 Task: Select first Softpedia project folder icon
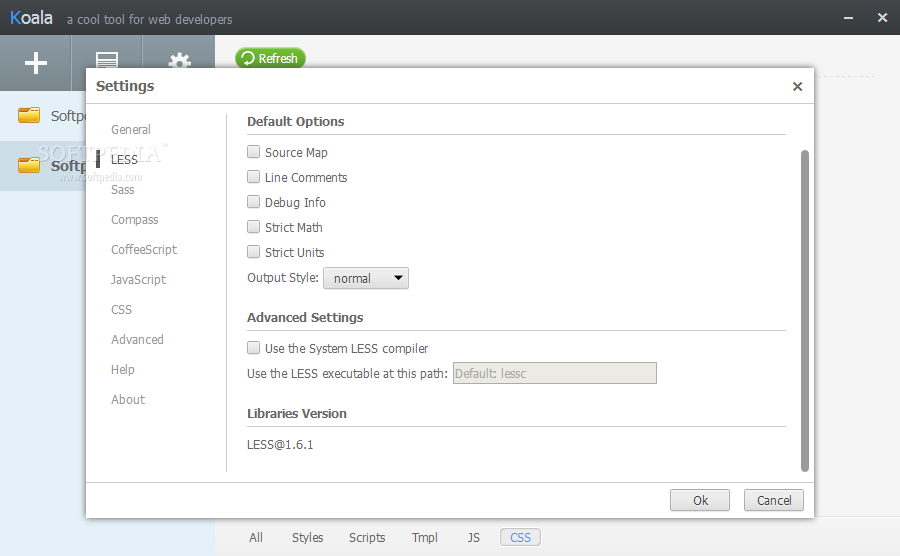[29, 115]
